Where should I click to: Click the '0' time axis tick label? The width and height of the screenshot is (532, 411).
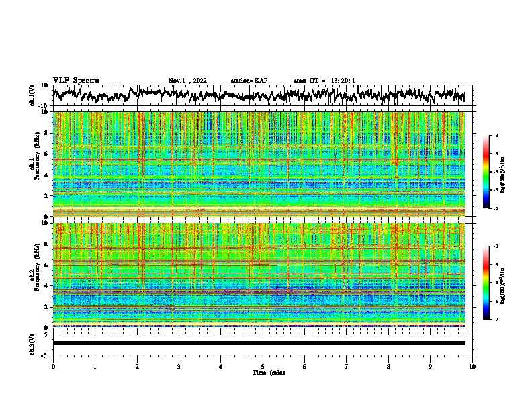53,367
